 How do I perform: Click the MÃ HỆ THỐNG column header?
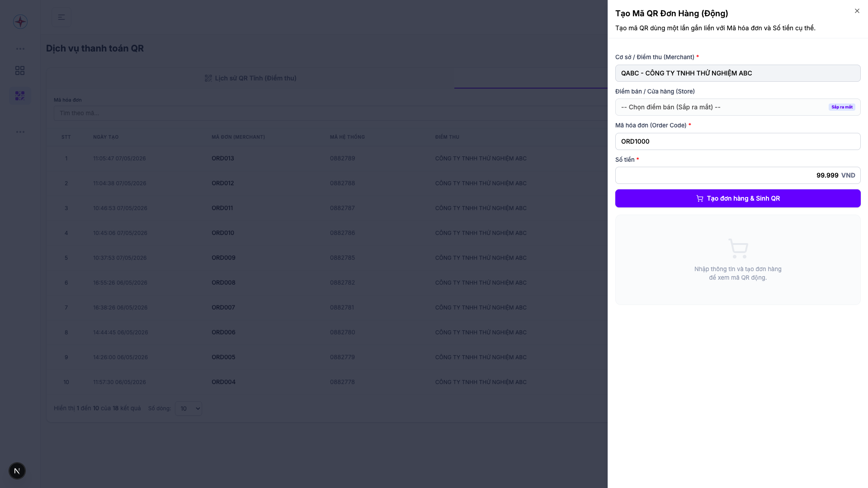[x=347, y=137]
